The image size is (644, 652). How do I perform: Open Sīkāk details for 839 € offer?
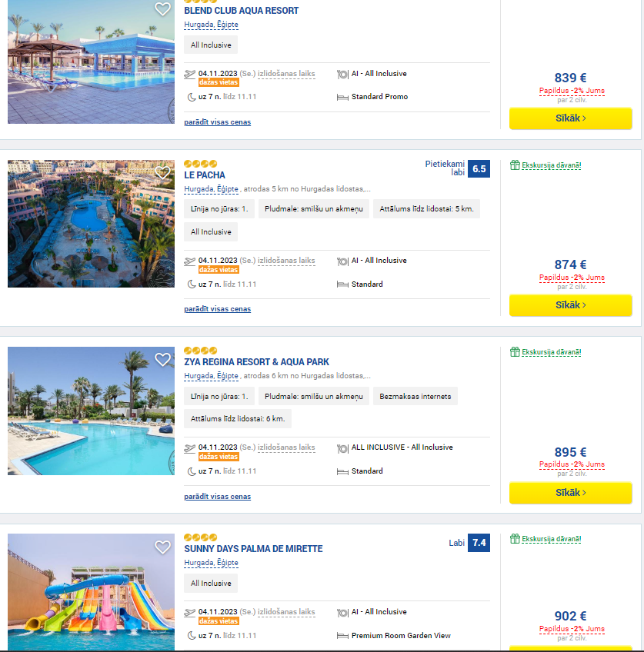click(570, 118)
